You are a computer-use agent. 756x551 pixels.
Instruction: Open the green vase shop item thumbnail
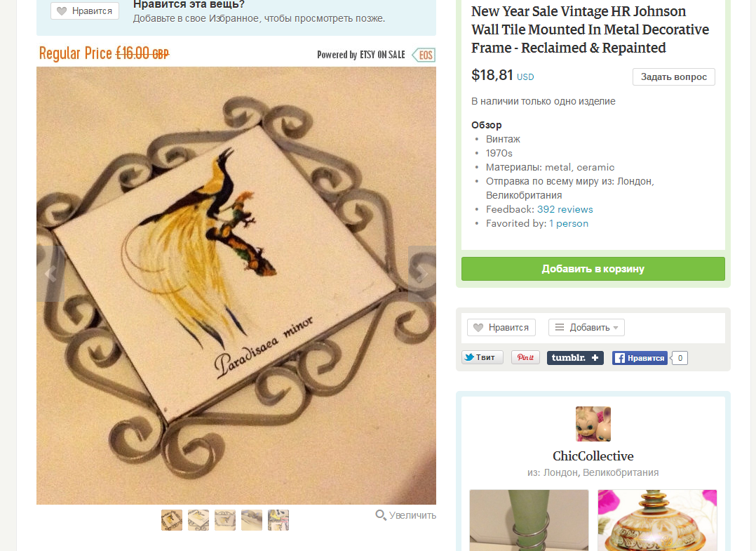tap(529, 520)
